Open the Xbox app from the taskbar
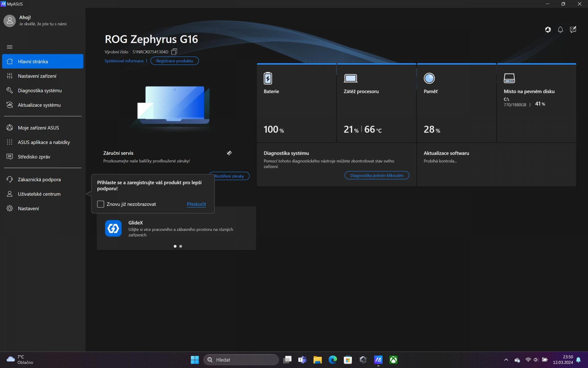 (393, 360)
